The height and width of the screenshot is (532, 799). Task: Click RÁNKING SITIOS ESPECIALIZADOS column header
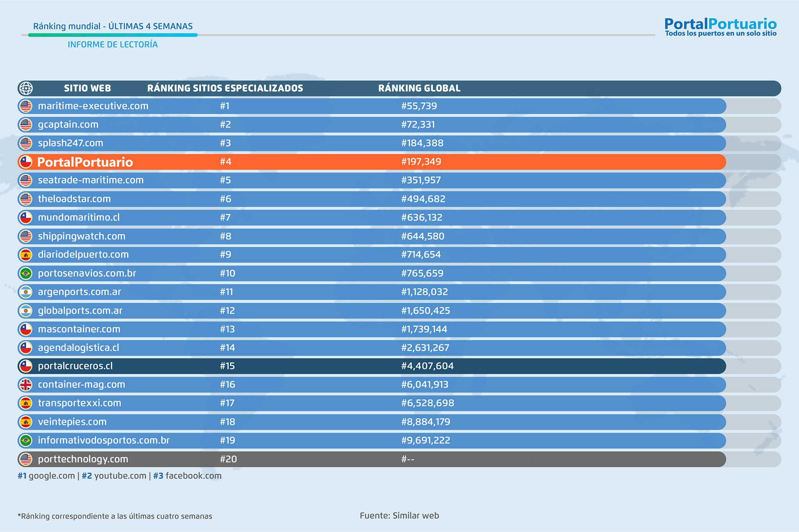coord(225,88)
